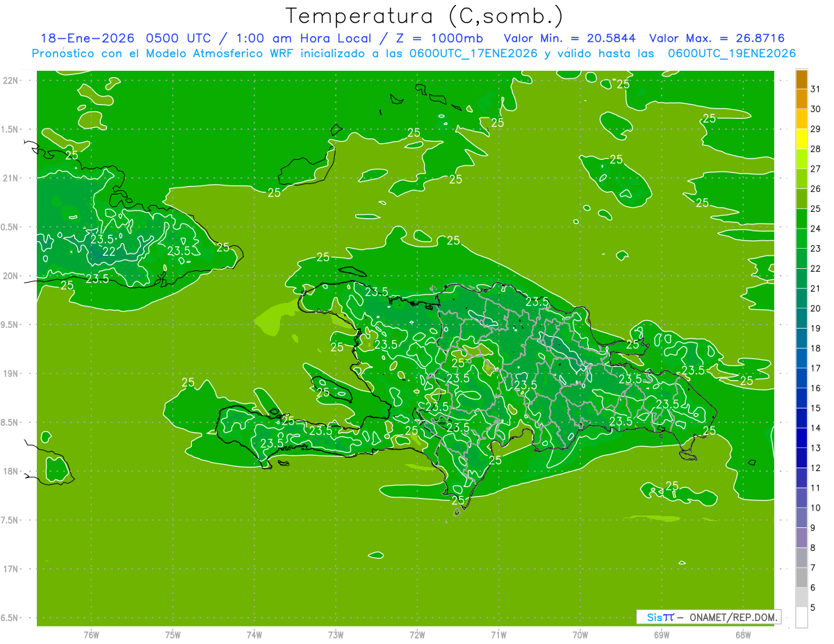Viewport: 834px width, 644px height.
Task: Click the color scale label '5'
Action: 813,608
